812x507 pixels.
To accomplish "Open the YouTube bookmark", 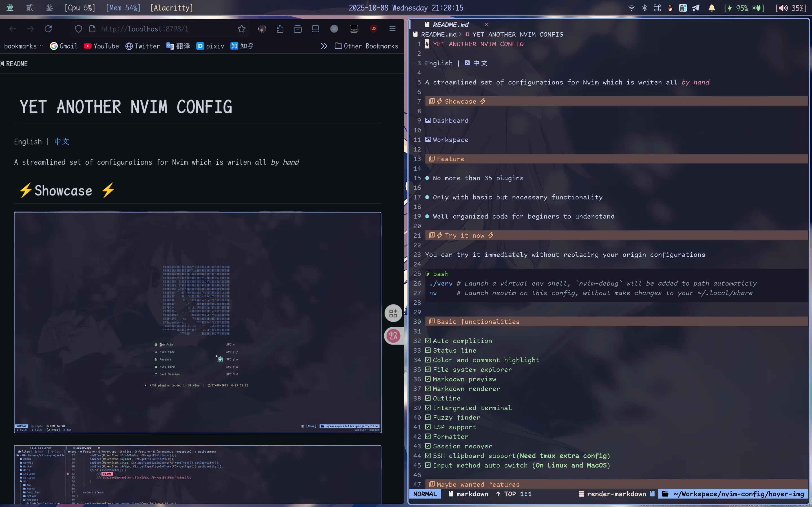I will pos(101,46).
